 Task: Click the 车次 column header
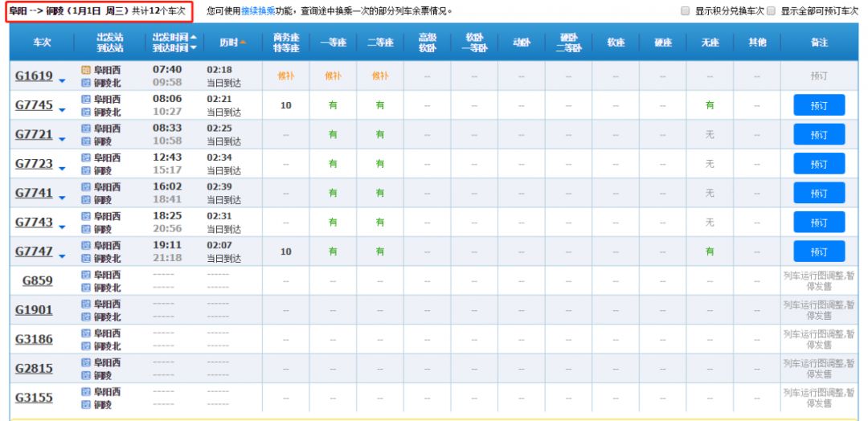tap(42, 42)
